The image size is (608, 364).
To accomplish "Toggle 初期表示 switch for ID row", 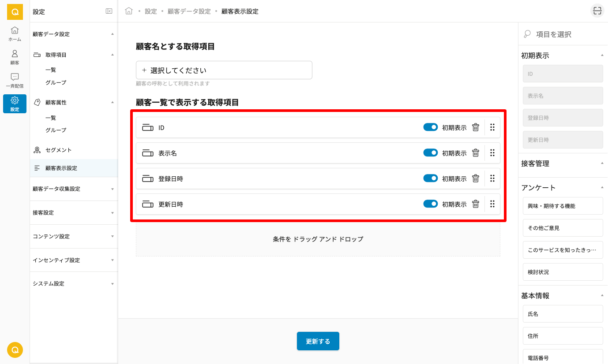I will [x=430, y=127].
